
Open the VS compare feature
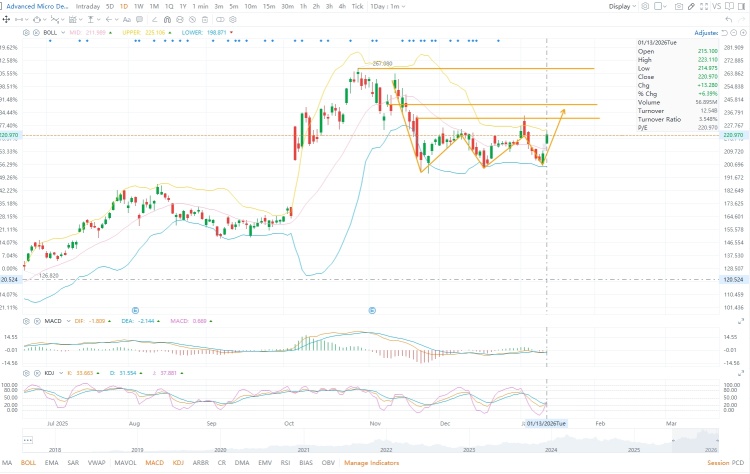[717, 6]
